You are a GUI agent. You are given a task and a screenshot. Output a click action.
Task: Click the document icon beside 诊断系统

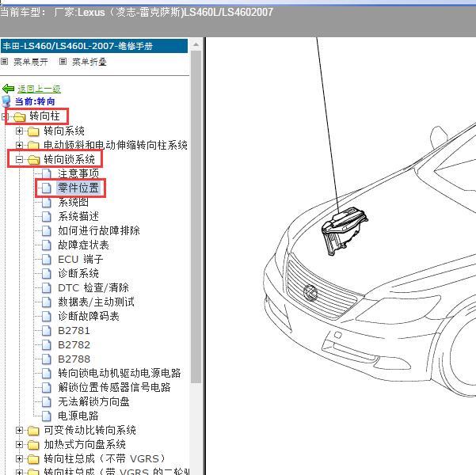pos(47,274)
